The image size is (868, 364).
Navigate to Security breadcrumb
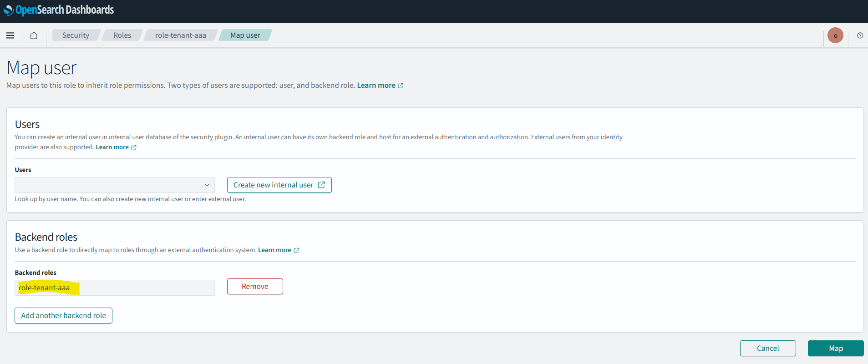point(76,35)
